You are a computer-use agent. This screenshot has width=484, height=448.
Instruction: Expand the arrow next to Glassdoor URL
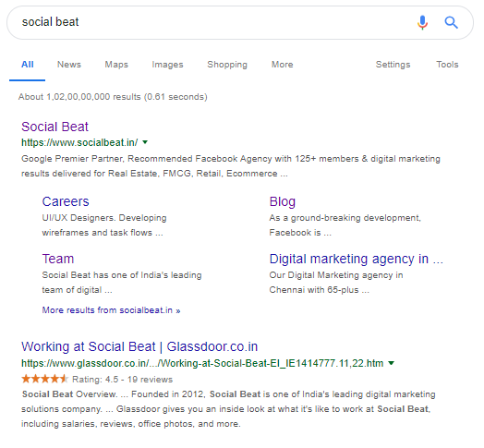pyautogui.click(x=391, y=363)
